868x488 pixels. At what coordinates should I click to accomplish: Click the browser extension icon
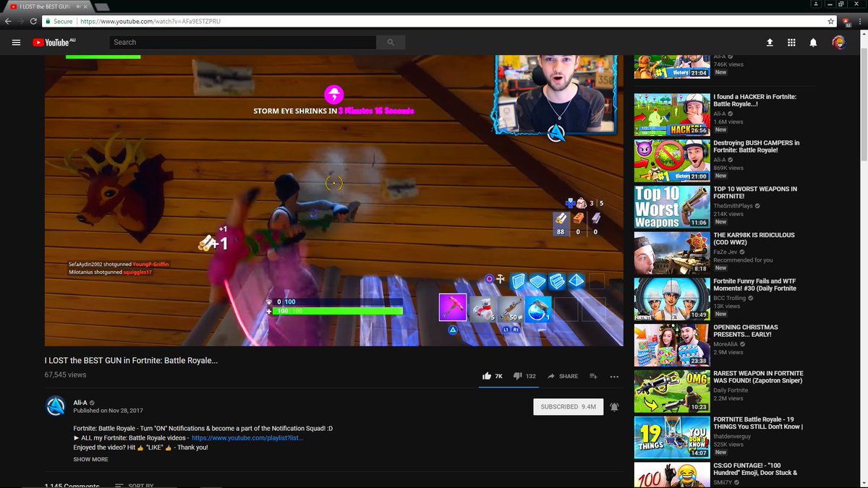(846, 22)
